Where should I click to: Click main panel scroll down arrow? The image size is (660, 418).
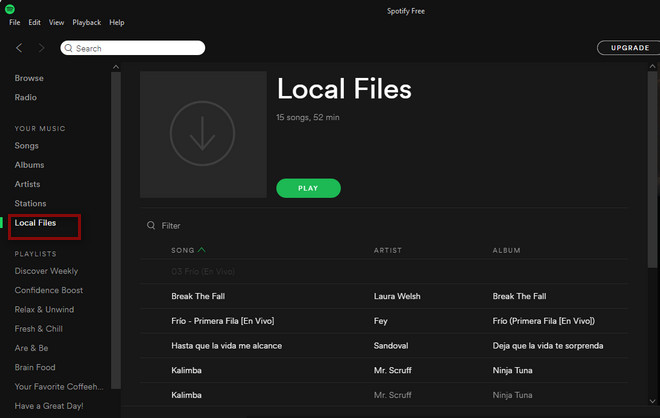point(652,401)
